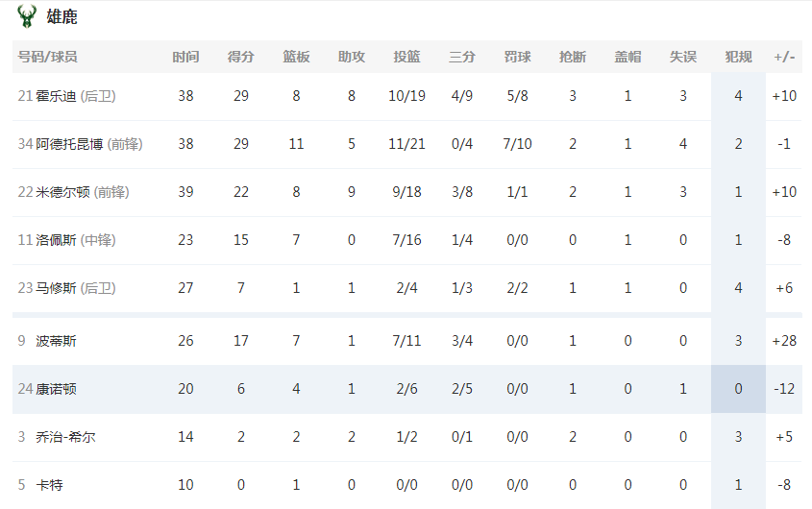Click the 三分 column header
The width and height of the screenshot is (812, 509).
tap(462, 57)
